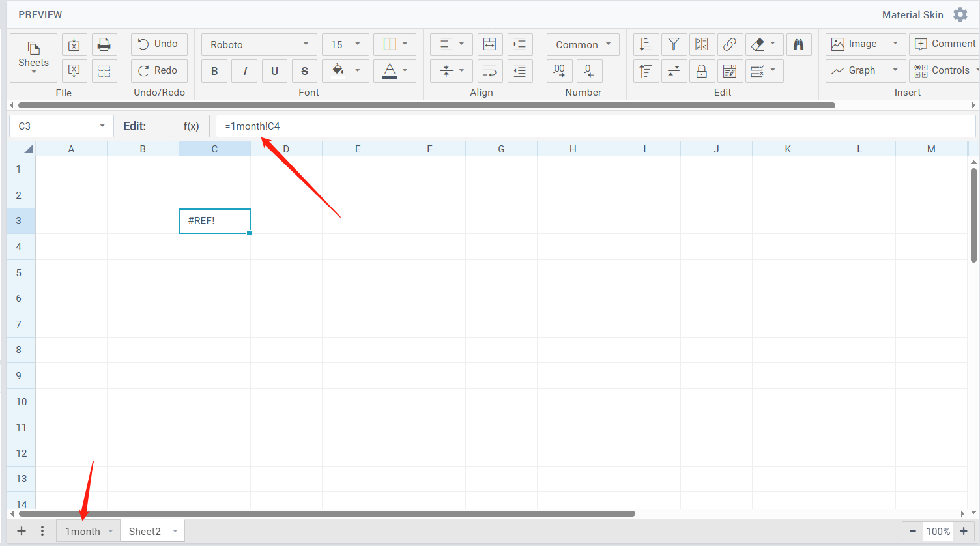Open Material Skin settings gear

tap(960, 14)
